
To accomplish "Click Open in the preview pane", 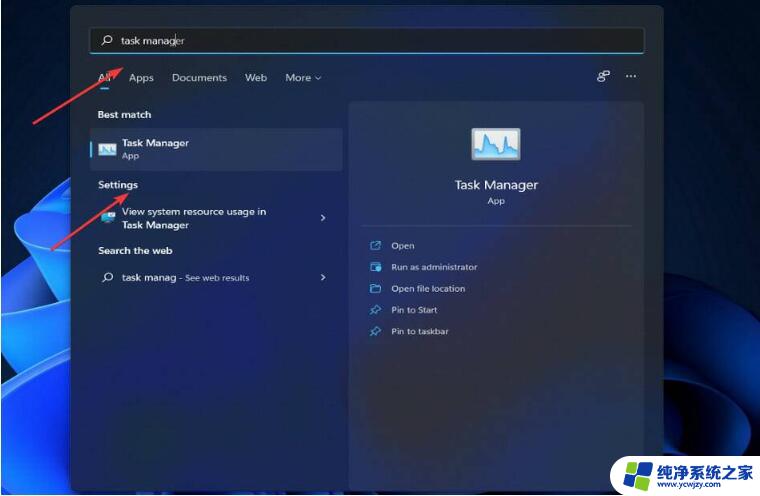I will click(x=403, y=246).
